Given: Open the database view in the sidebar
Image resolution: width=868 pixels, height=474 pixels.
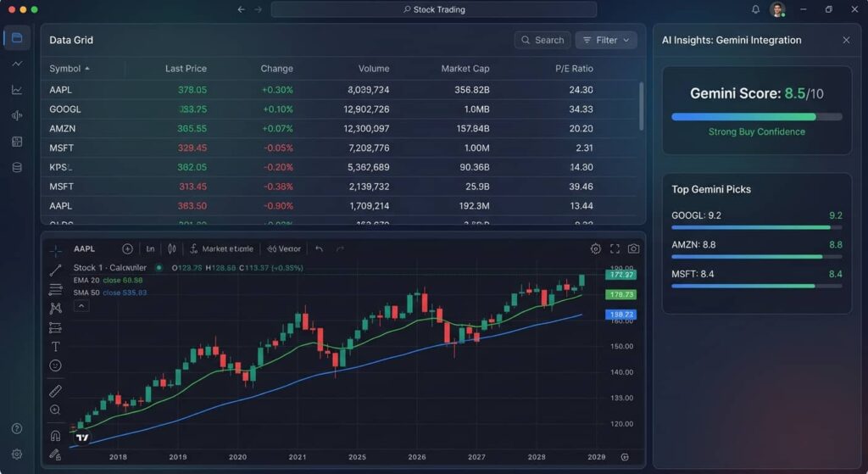Looking at the screenshot, I should [x=17, y=167].
